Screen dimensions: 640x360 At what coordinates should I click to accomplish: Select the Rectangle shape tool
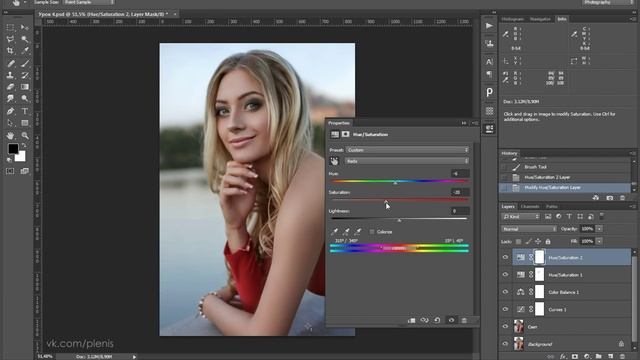24,123
